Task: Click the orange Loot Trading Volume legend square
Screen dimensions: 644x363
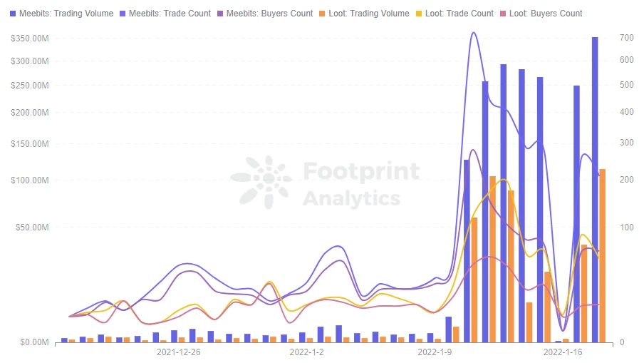Action: [x=322, y=14]
